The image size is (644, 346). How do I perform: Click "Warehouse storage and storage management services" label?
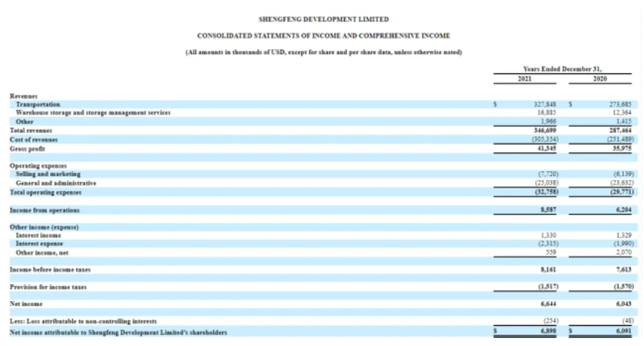[93, 113]
